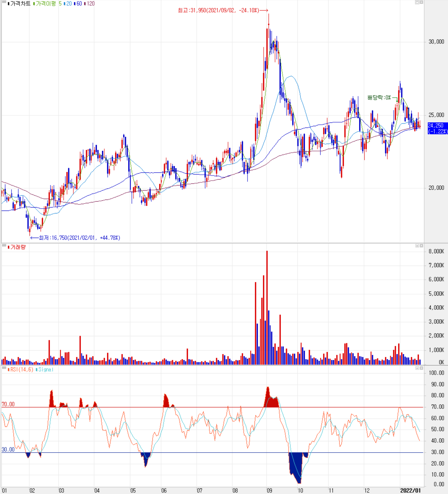Click gray handle at price chart top-left
This screenshot has width=448, height=494.
(4, 2)
